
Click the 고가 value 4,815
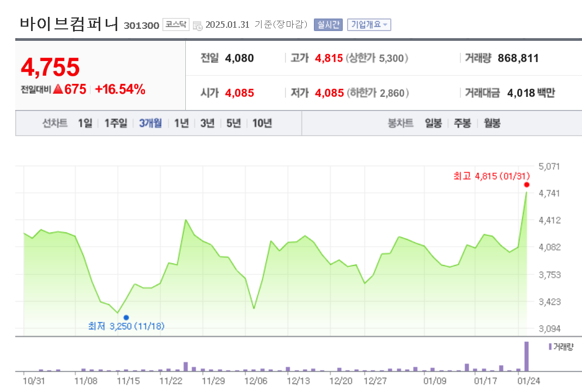pos(329,58)
